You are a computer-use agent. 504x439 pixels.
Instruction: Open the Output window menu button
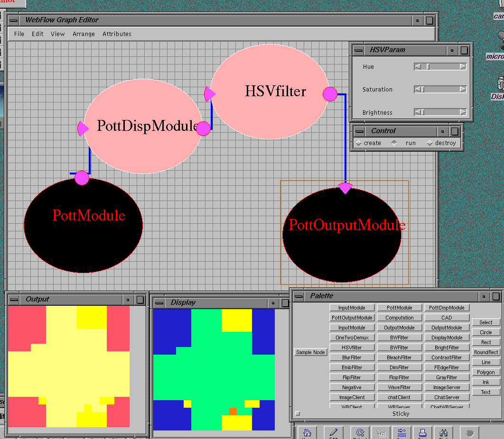(14, 300)
